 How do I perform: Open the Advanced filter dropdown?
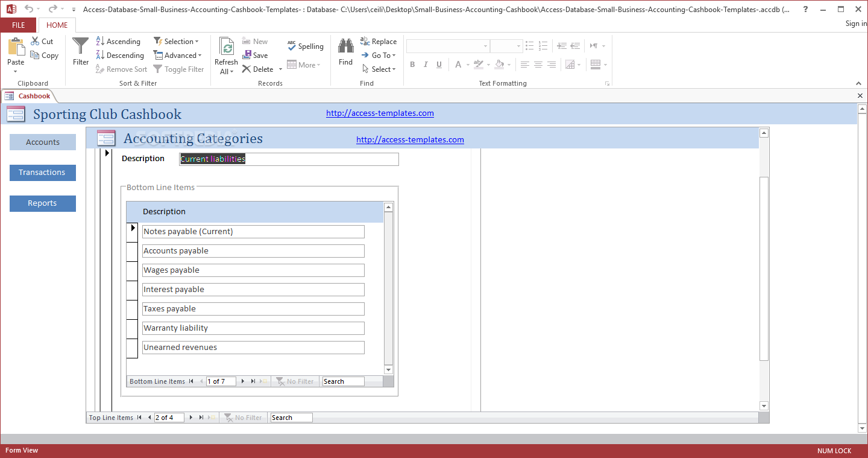tap(178, 56)
